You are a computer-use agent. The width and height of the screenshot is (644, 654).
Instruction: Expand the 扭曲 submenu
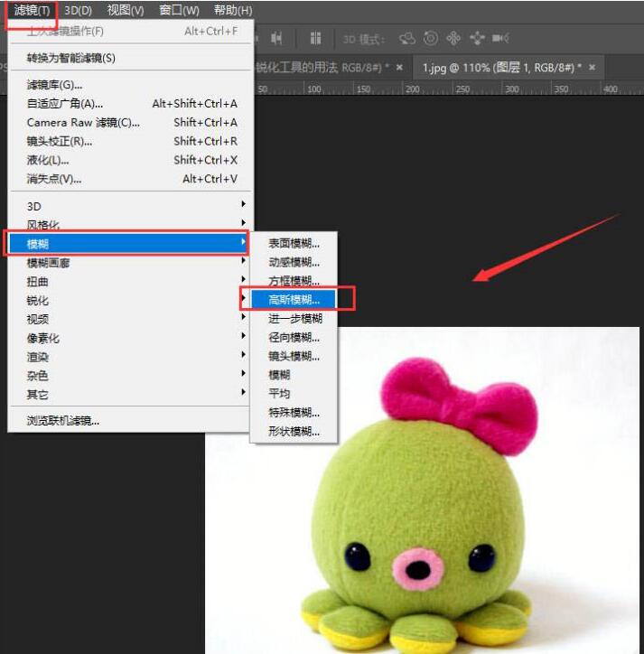130,282
